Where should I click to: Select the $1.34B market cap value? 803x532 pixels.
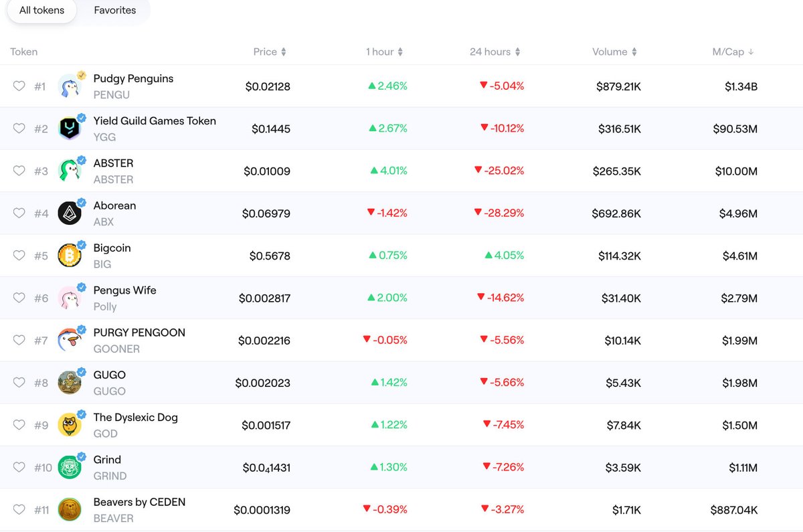click(741, 86)
